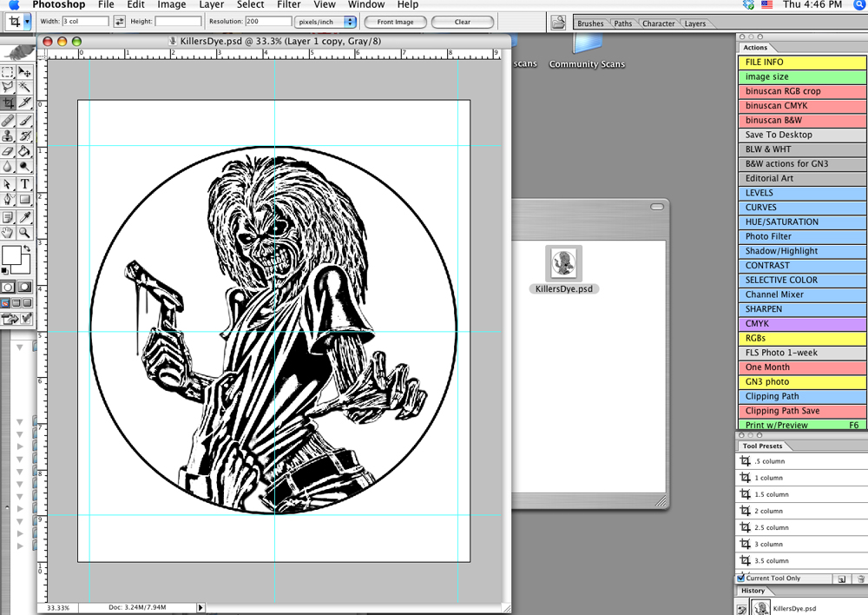Switch to Quick Mask mode
This screenshot has height=615, width=868.
pos(25,287)
